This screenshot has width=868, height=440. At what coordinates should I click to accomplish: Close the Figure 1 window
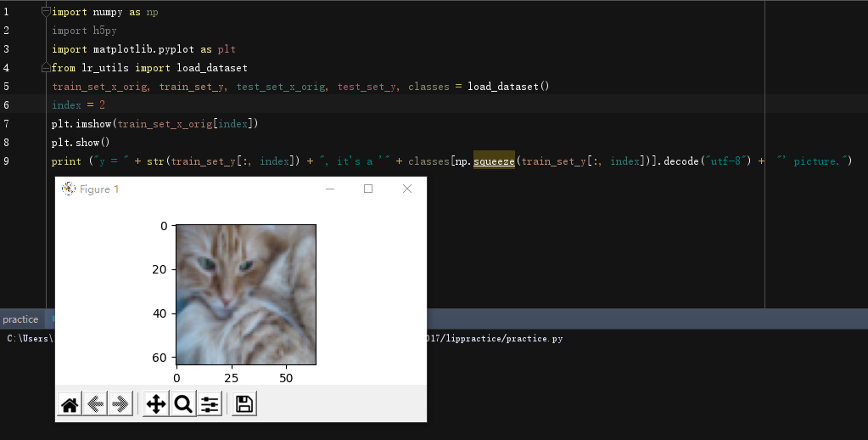[407, 189]
